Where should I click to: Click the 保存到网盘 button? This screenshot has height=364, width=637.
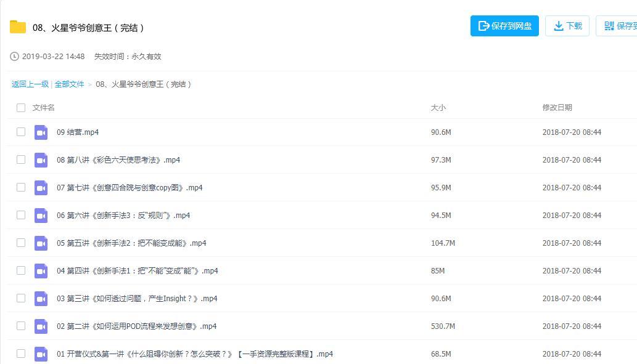pyautogui.click(x=504, y=26)
